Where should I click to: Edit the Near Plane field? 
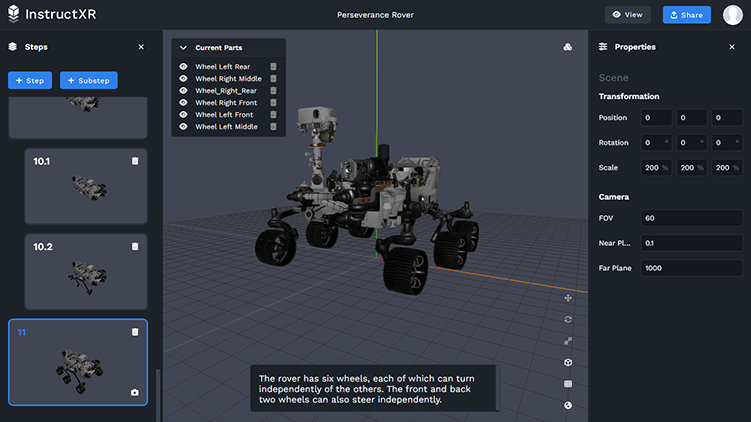(x=692, y=243)
